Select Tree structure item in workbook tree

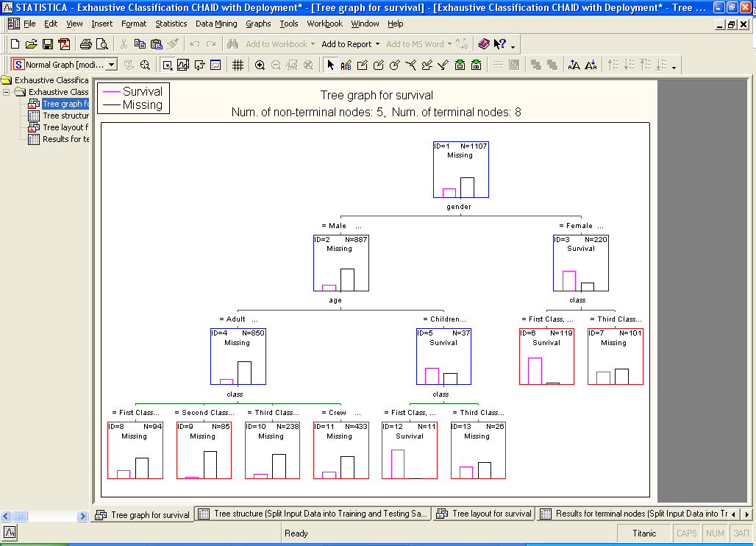pos(65,116)
